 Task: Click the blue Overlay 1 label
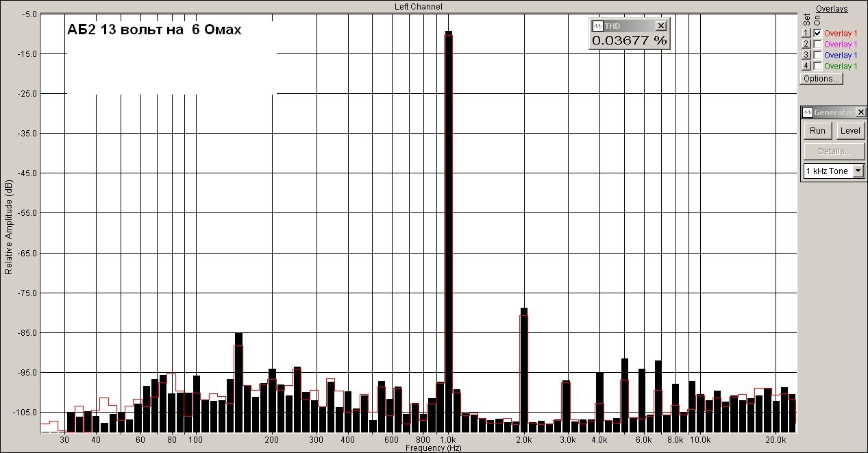pos(841,55)
